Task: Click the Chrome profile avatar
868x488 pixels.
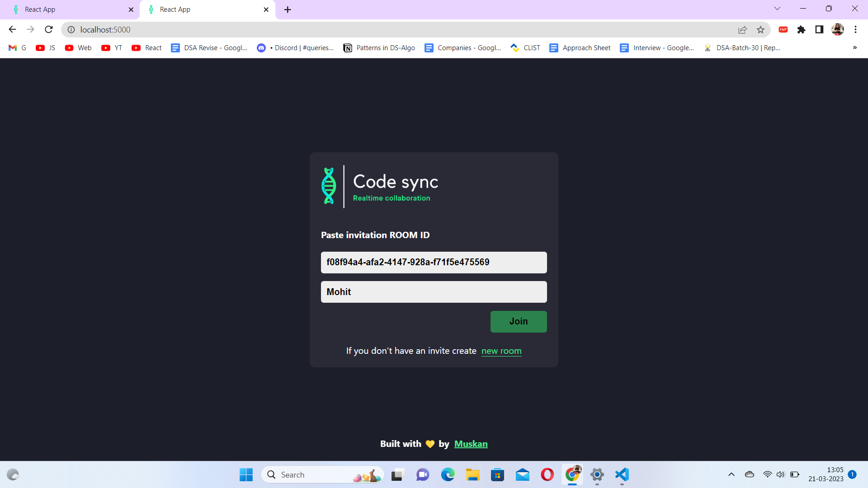Action: (838, 29)
